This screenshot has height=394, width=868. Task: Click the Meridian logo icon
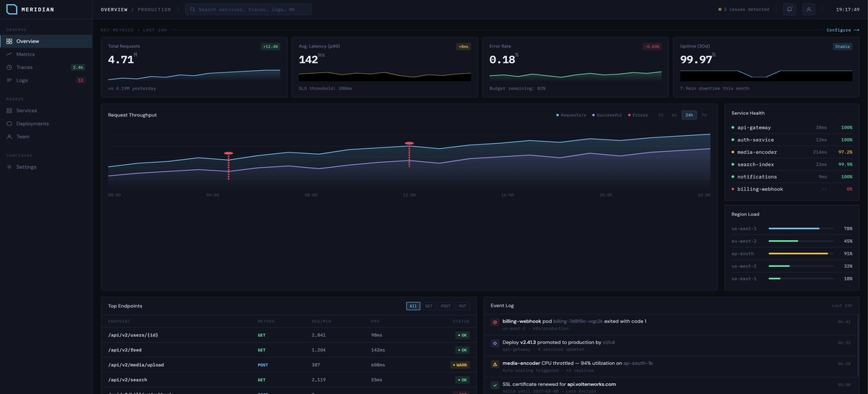(x=11, y=9)
